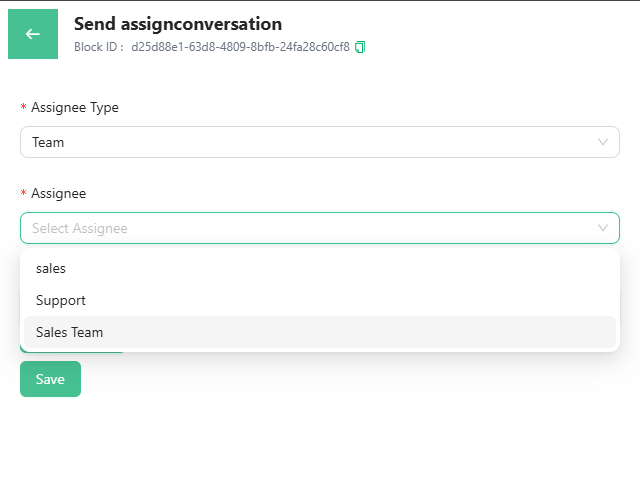This screenshot has width=640, height=482.
Task: Click the Block ID value text
Action: (x=240, y=47)
